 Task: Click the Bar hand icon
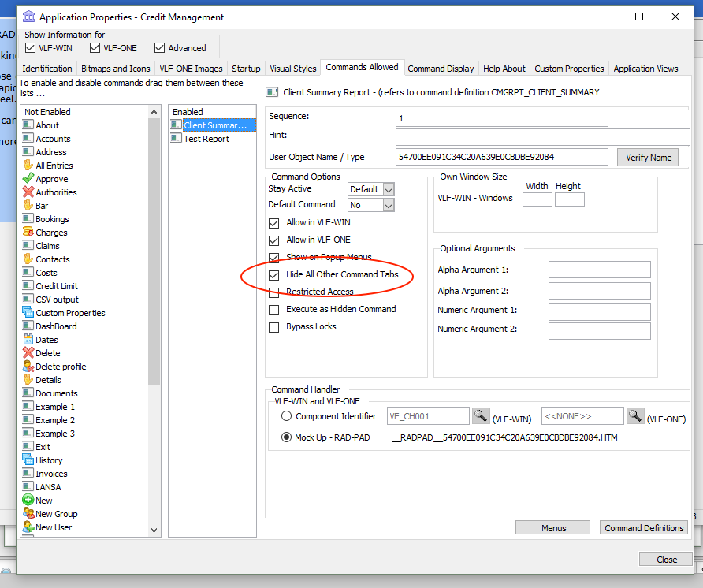(28, 206)
